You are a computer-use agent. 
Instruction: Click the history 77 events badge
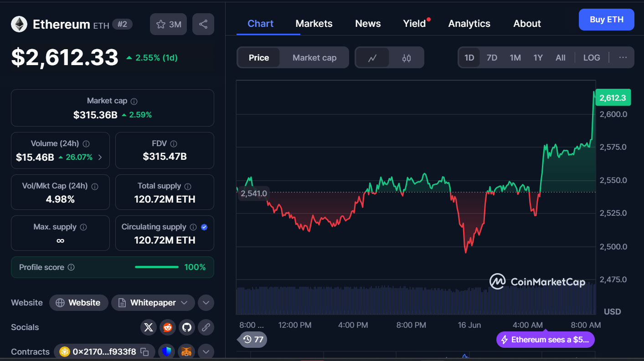(253, 340)
